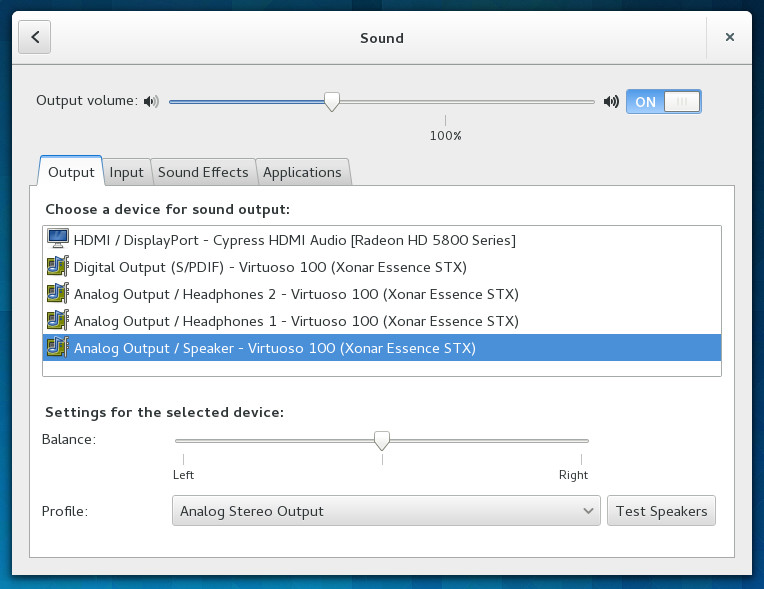Go to the Applications tab
This screenshot has width=764, height=589.
tap(302, 172)
